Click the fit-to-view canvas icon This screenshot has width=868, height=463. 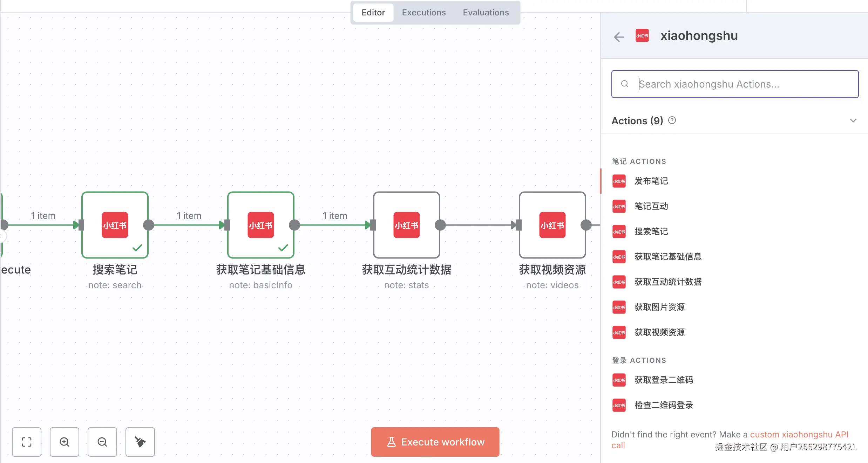(x=27, y=442)
